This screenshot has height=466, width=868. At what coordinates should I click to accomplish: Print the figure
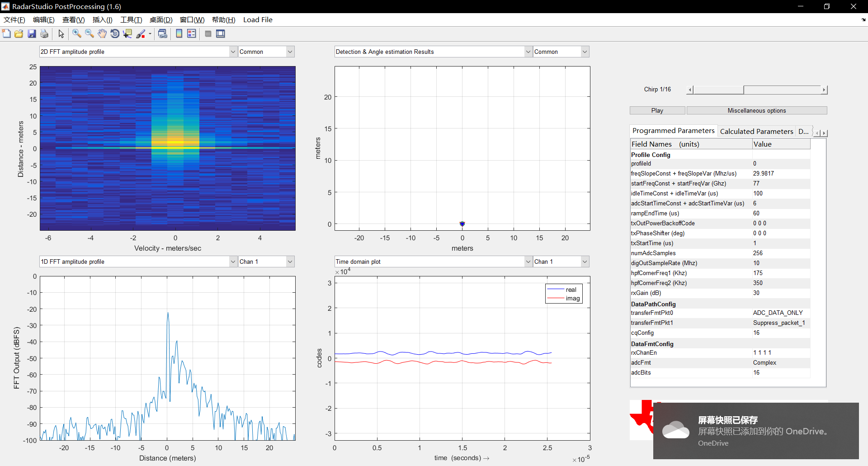click(x=44, y=33)
